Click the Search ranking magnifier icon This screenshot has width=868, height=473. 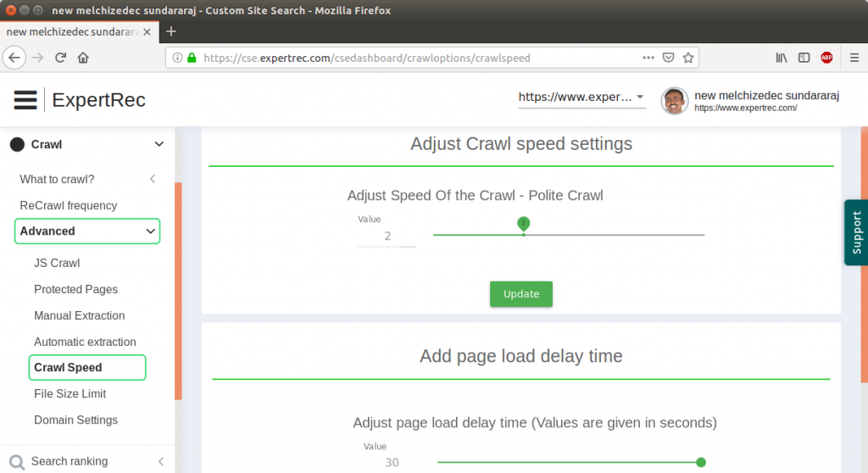(17, 462)
